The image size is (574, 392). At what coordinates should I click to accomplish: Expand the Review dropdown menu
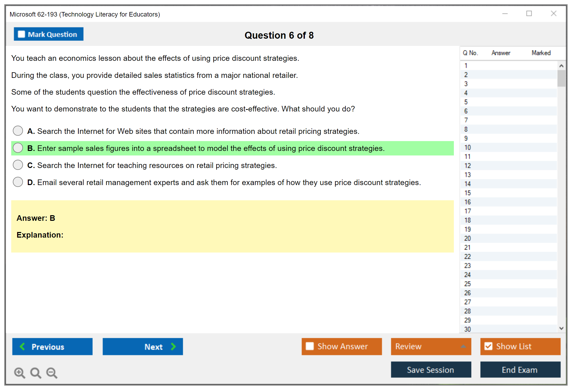[x=463, y=346]
